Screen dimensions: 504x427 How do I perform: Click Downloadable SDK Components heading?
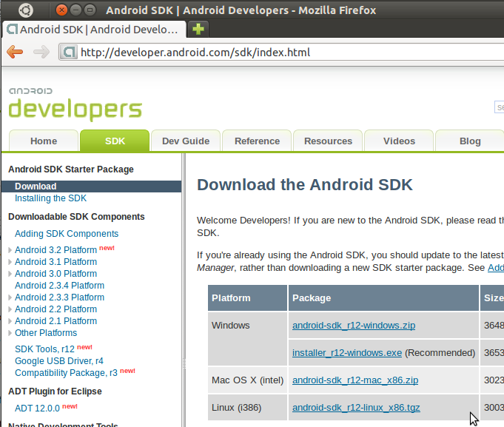coord(76,217)
